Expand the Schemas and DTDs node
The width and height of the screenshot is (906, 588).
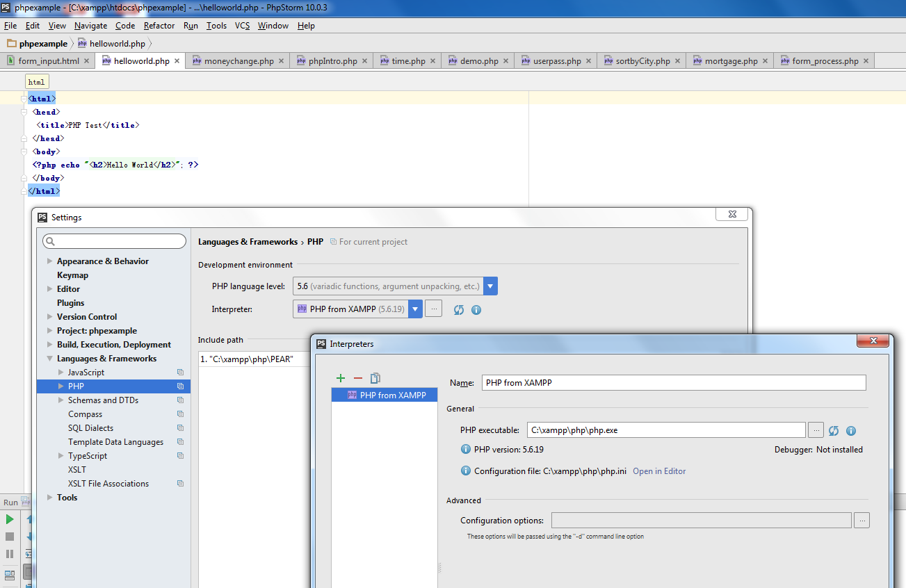(60, 400)
